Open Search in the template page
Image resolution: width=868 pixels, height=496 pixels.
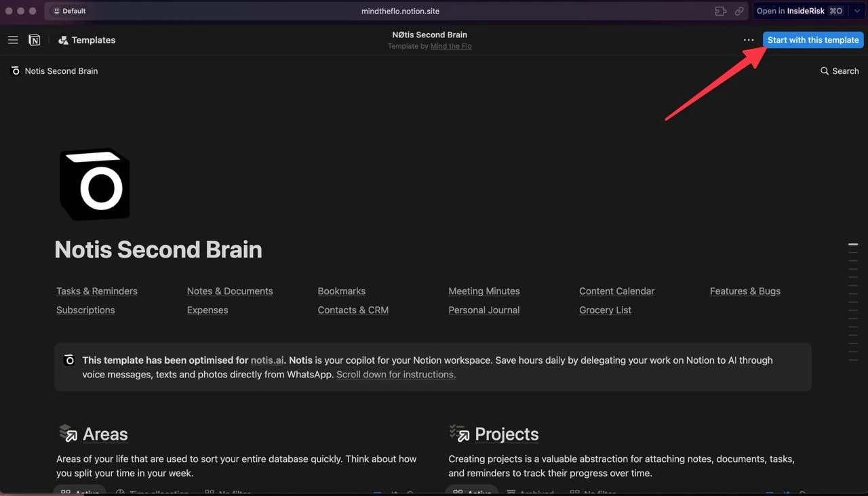point(840,70)
